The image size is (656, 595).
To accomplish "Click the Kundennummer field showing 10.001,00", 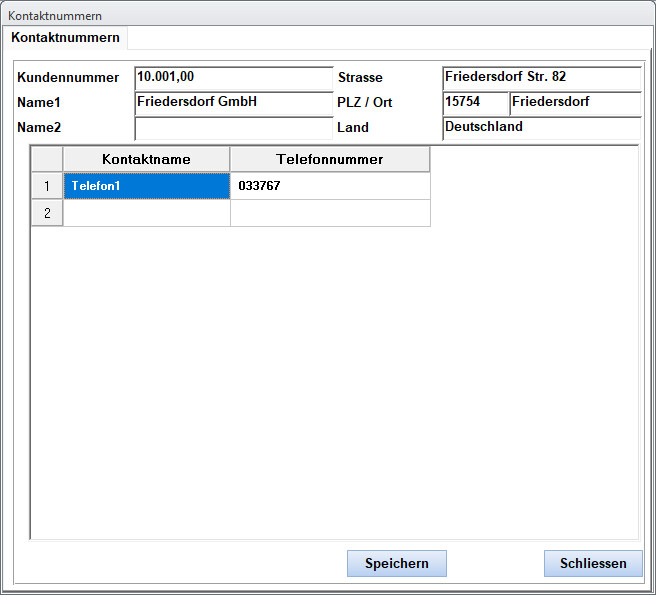I will 233,77.
